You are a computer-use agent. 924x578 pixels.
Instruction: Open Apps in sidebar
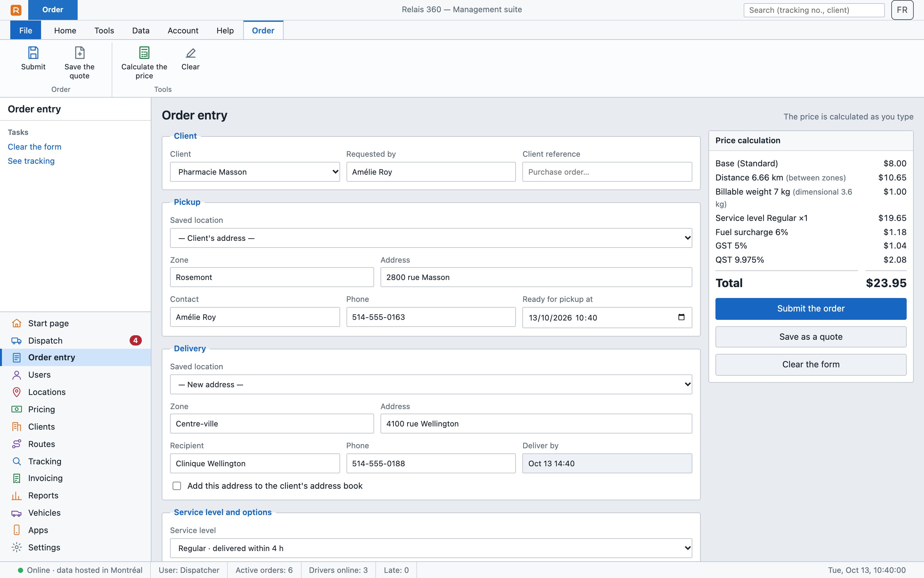pos(76,530)
